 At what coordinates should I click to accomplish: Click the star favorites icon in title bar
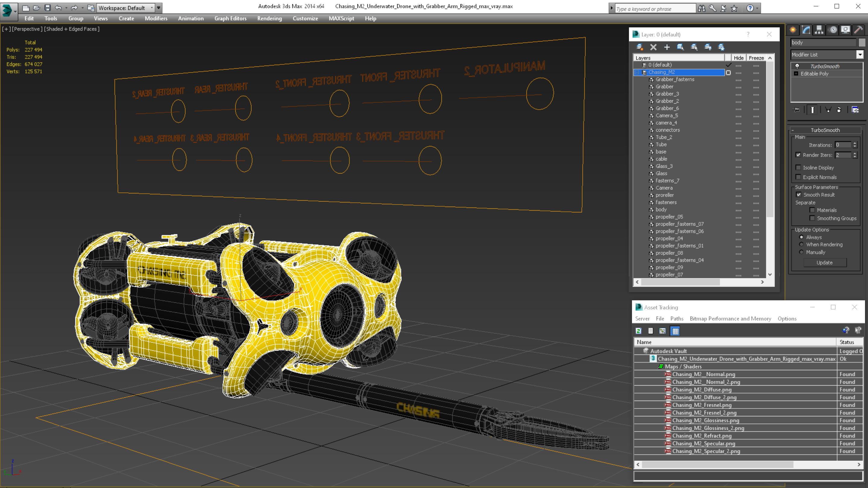coord(734,8)
